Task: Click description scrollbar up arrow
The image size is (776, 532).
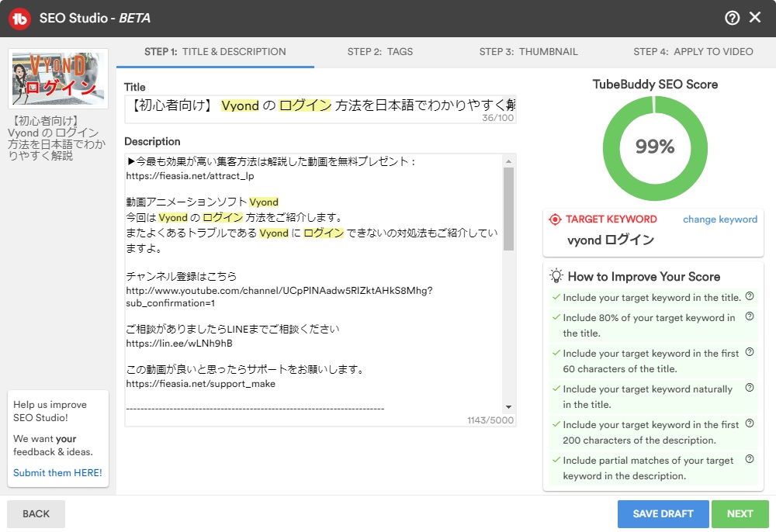Action: tap(508, 161)
